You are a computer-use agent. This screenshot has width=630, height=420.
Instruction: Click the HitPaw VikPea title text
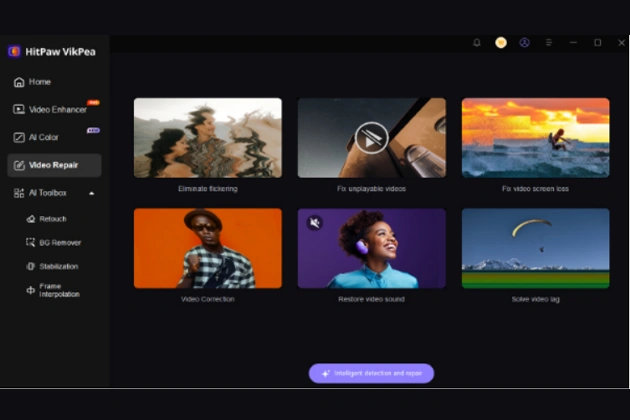coord(60,52)
